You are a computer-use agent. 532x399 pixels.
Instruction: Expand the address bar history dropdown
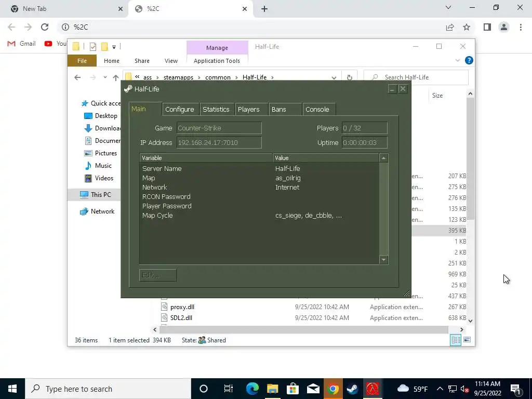pyautogui.click(x=334, y=78)
